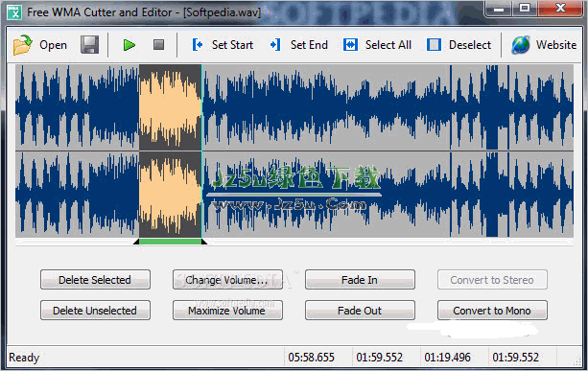Open an audio file with the Open button
Viewport: 588px width, 371px height.
tap(40, 45)
